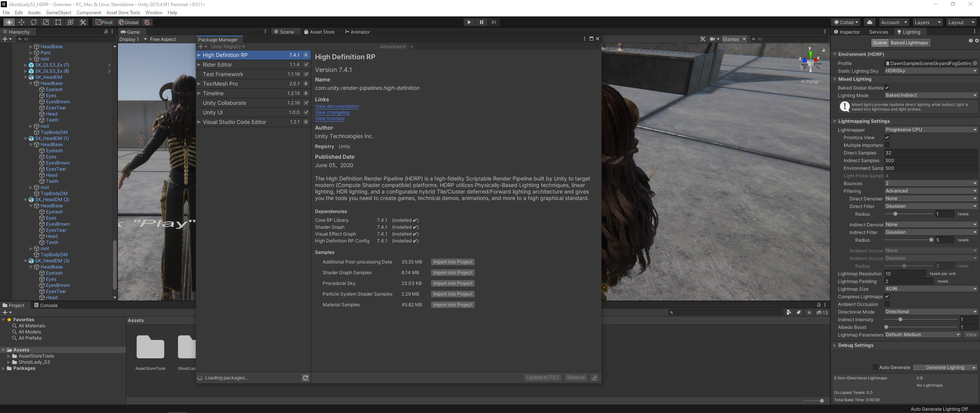The width and height of the screenshot is (980, 413).
Task: Adjust the Direct Filter Radius slider
Action: 908,214
